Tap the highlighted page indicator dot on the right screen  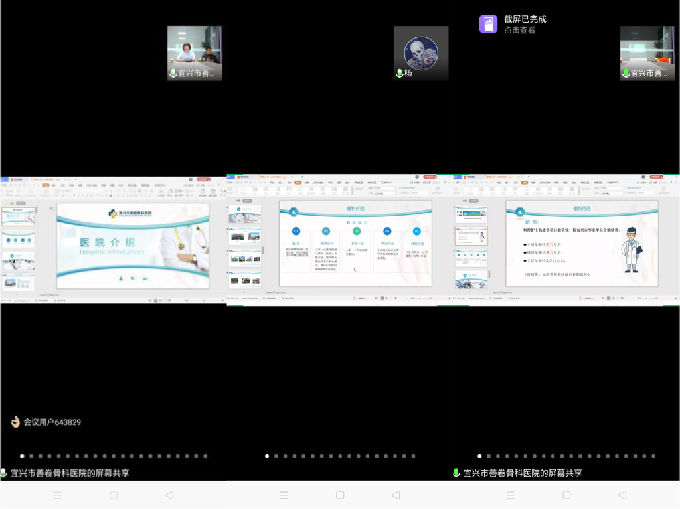[479, 456]
